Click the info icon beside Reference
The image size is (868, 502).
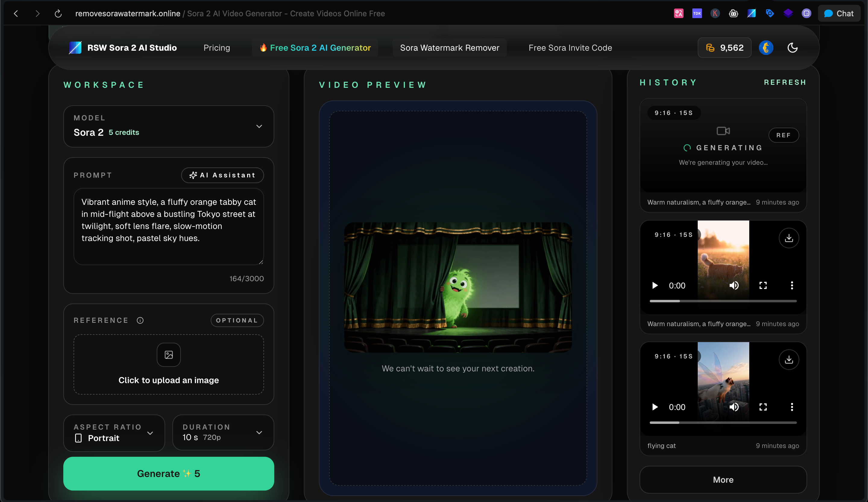pos(140,320)
